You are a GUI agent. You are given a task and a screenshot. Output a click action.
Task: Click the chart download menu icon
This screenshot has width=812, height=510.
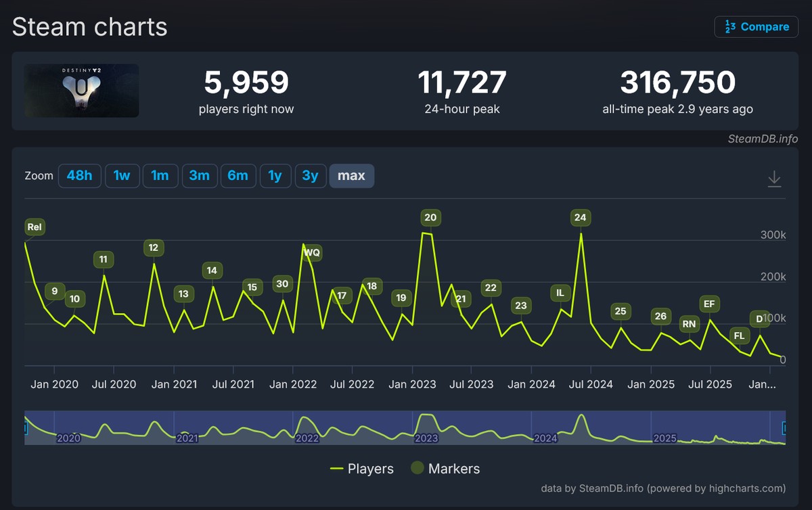pos(774,179)
